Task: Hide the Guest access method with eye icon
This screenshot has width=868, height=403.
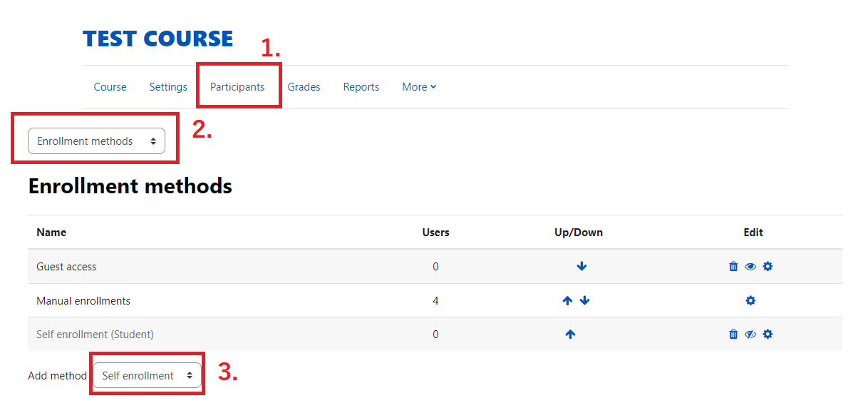Action: coord(750,267)
